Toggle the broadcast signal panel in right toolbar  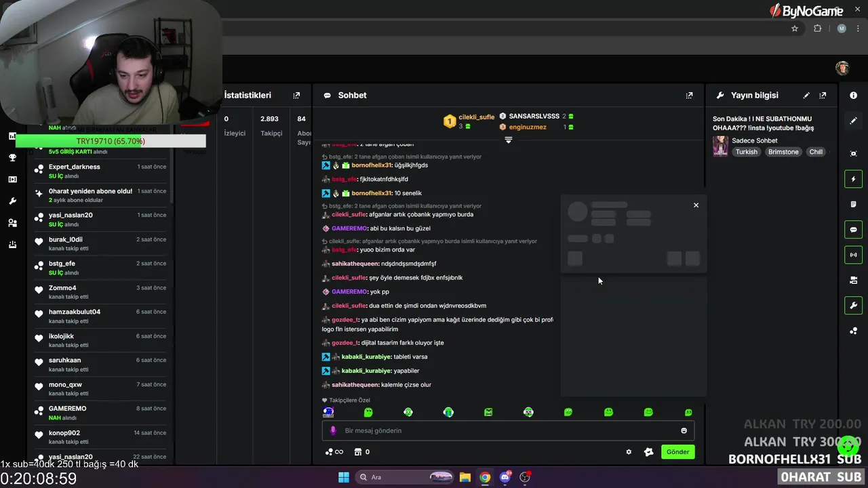[853, 255]
